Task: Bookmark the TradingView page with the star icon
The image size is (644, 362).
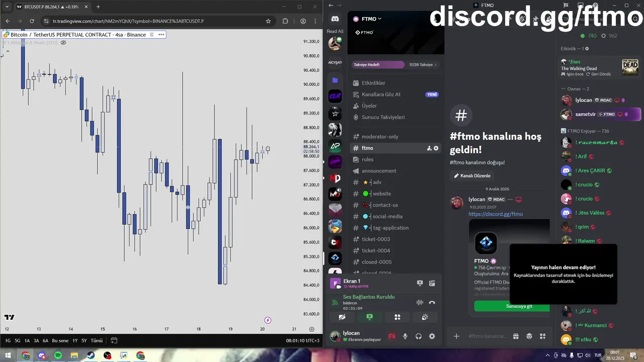Action: [268, 21]
